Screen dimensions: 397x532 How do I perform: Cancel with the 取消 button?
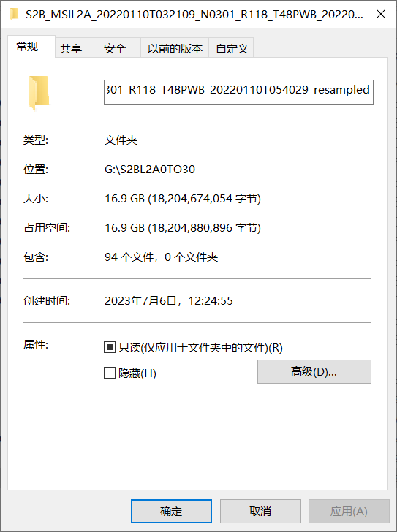coord(260,511)
